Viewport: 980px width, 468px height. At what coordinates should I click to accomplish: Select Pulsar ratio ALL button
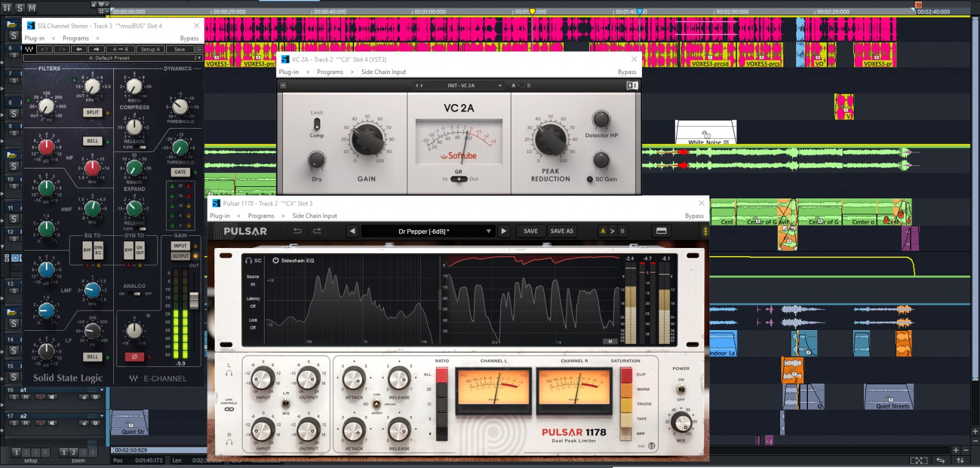pyautogui.click(x=441, y=374)
